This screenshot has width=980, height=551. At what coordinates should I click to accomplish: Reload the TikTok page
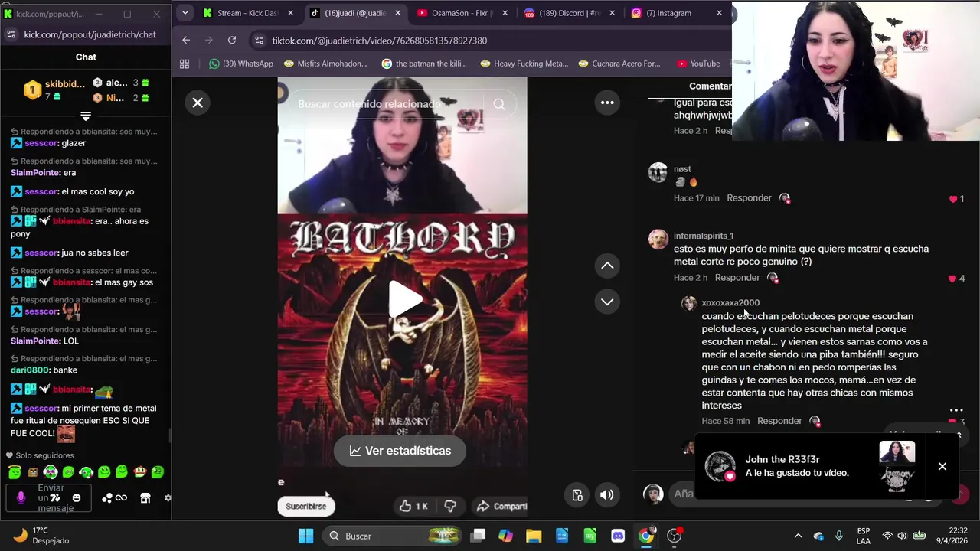pyautogui.click(x=232, y=41)
